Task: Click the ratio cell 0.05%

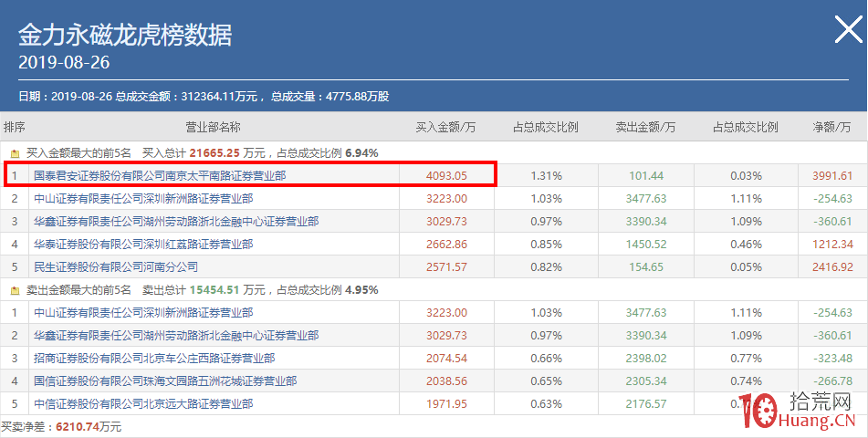Action: point(746,266)
